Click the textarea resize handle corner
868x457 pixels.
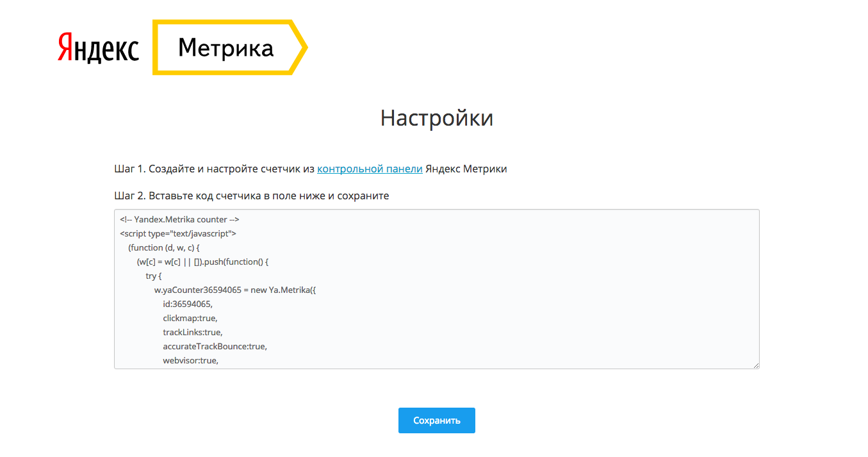[756, 365]
